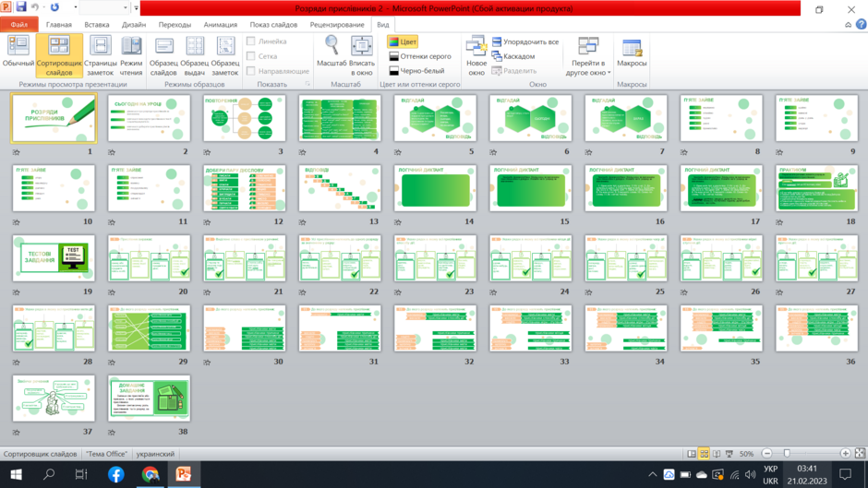Save the presentation from quick access toolbar
The image size is (868, 488).
pyautogui.click(x=21, y=7)
